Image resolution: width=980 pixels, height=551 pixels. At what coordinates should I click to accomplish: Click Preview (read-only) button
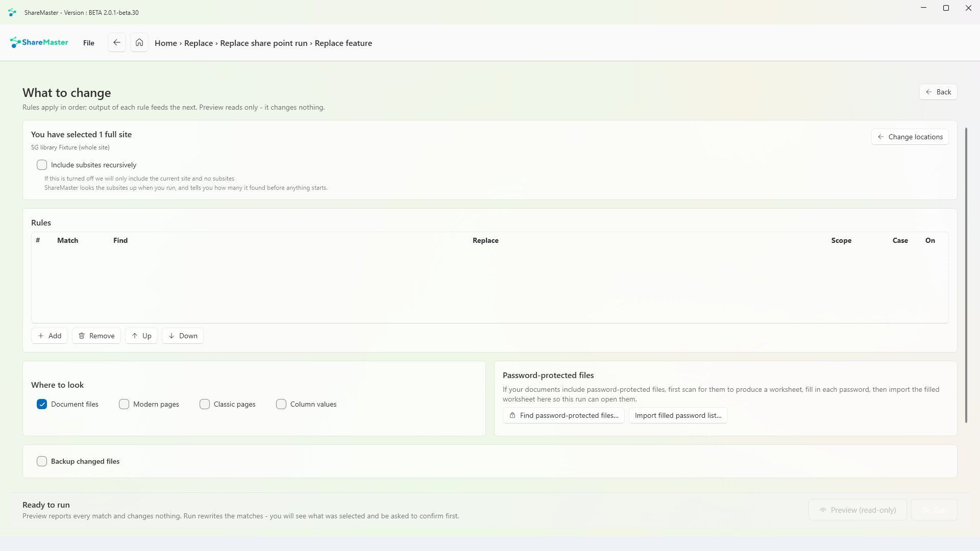click(x=857, y=510)
